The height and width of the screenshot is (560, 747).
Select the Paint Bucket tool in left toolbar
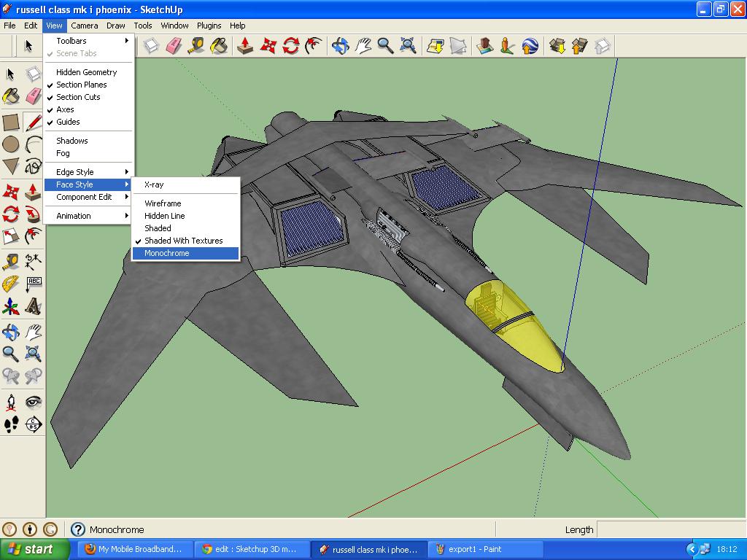click(10, 96)
